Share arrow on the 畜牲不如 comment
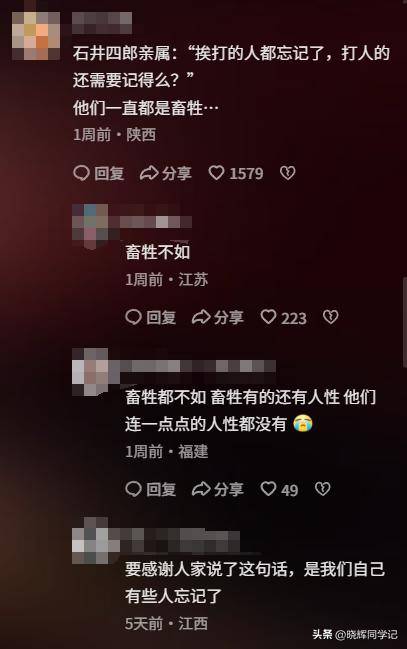This screenshot has height=649, width=407. click(201, 317)
